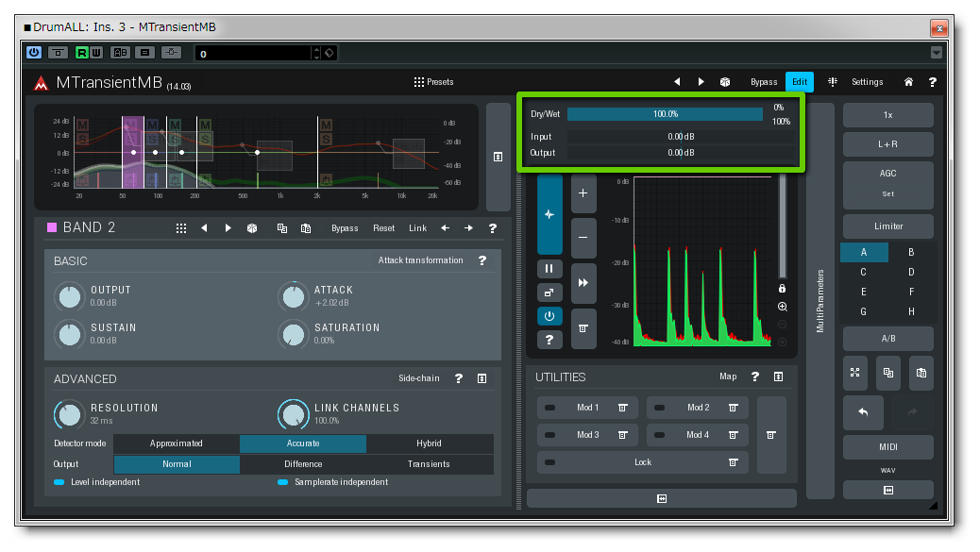Toggle the Edit mode button
Viewport: 980px width, 552px height.
(x=800, y=82)
